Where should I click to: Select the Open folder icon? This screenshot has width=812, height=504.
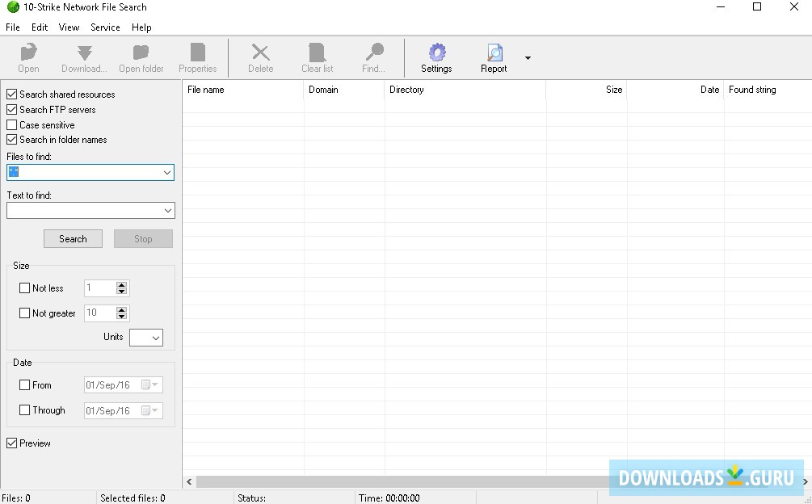click(141, 57)
